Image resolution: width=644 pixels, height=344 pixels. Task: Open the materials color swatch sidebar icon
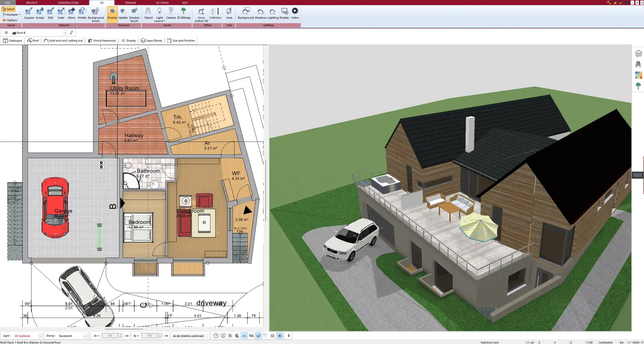coord(638,75)
